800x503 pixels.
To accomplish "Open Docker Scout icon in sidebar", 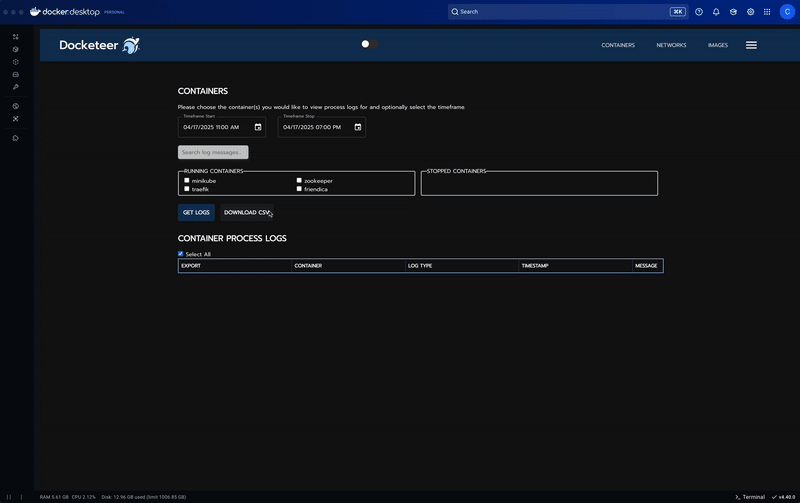I will click(x=15, y=119).
